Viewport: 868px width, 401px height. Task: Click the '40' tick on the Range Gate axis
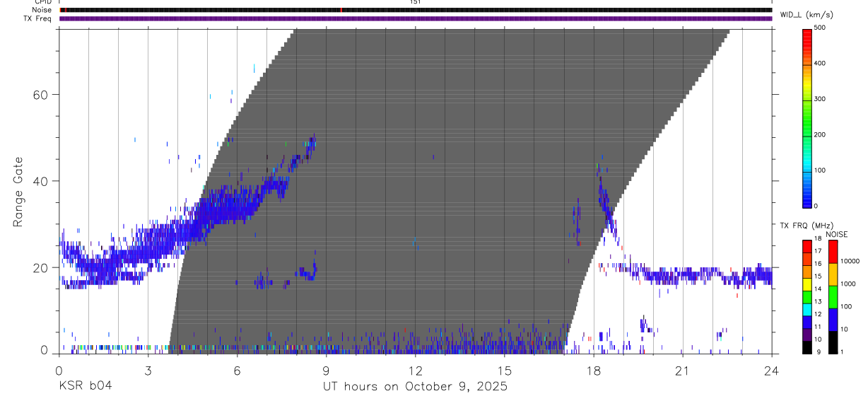(x=40, y=181)
